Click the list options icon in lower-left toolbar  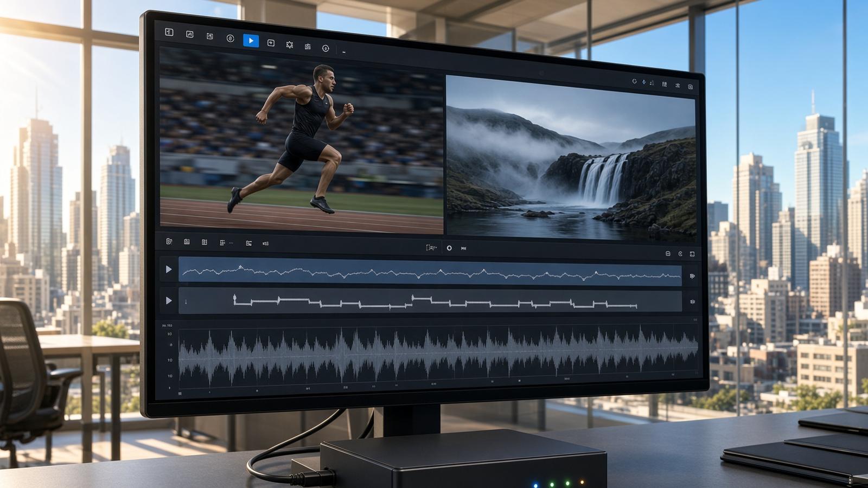click(x=222, y=243)
